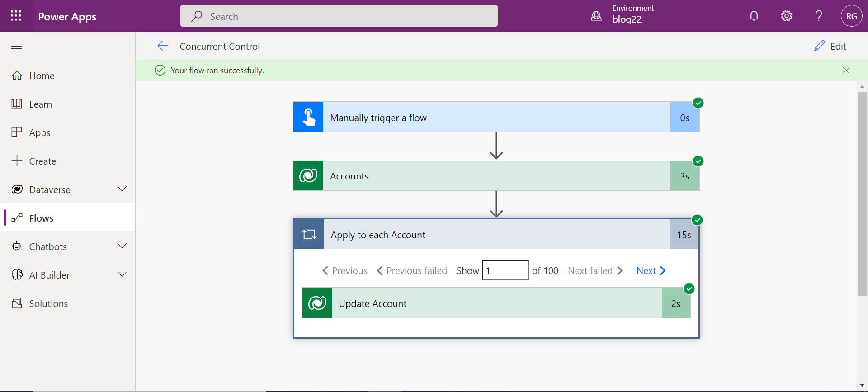868x392 pixels.
Task: Collapse the left navigation hamburger menu
Action: click(16, 46)
